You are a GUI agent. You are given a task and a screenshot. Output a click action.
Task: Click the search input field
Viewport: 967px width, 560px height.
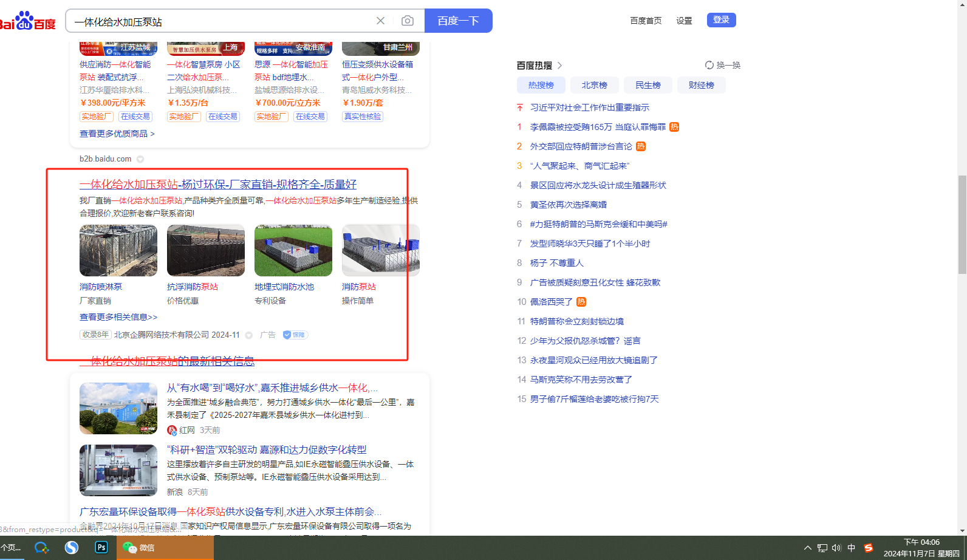click(222, 21)
